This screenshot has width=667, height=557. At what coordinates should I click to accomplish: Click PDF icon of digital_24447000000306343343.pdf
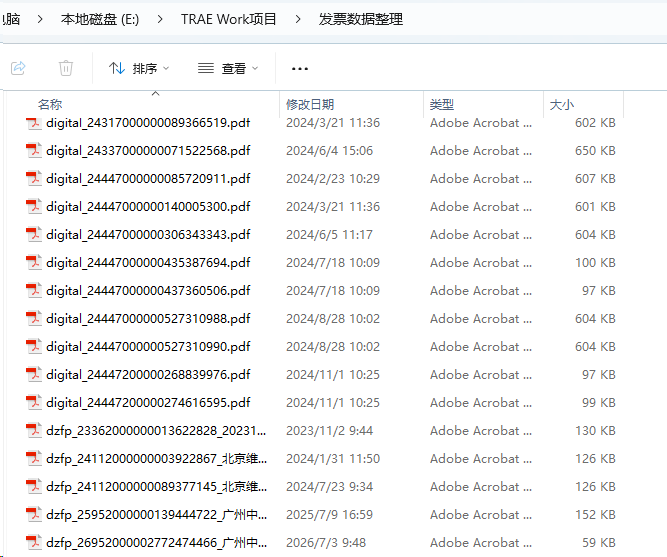click(34, 234)
